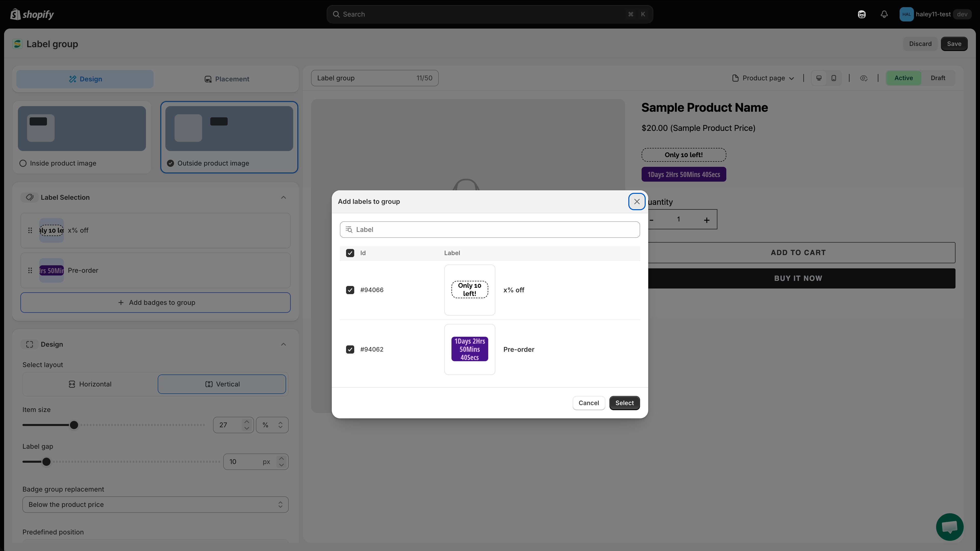The width and height of the screenshot is (980, 551).
Task: Choose Horizontal layout
Action: (x=90, y=384)
